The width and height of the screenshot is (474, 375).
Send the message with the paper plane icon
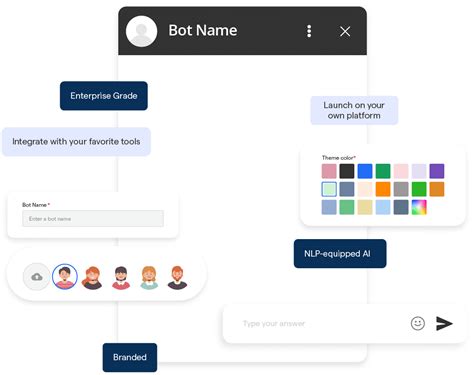[444, 323]
